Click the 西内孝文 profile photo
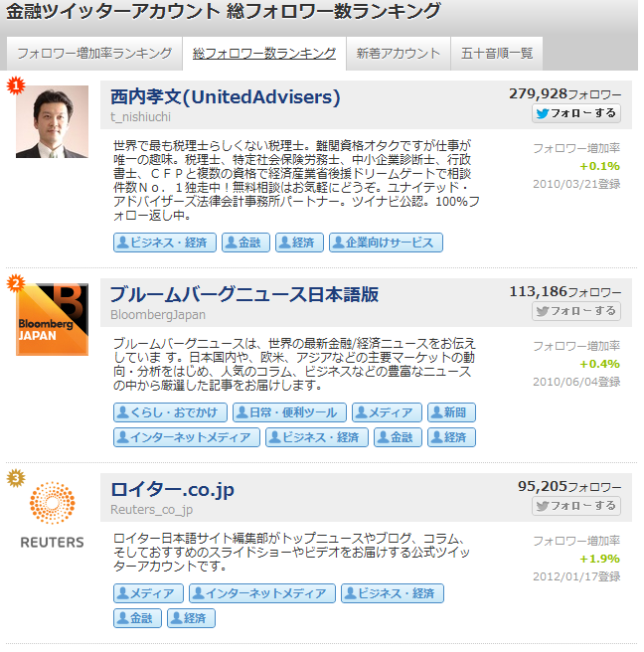 [52, 121]
